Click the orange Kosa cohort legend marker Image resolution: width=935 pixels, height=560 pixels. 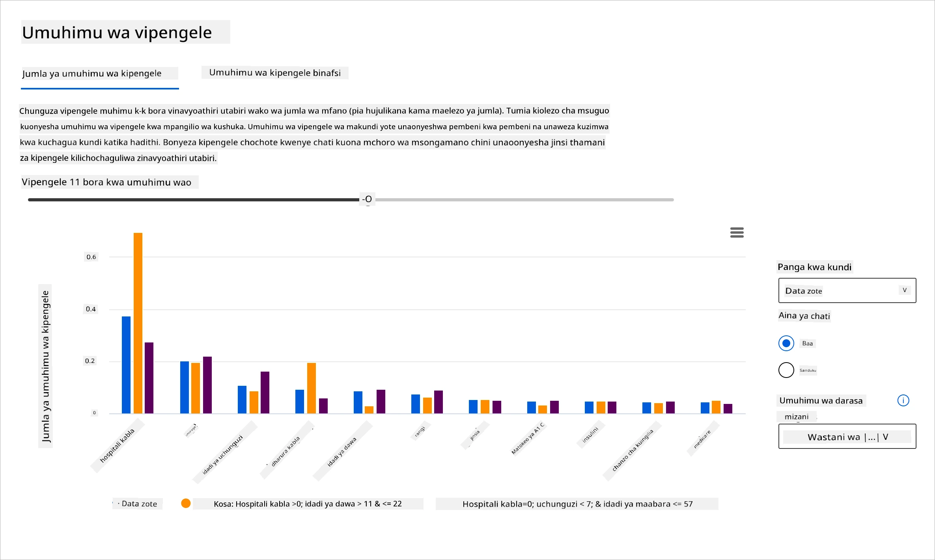(x=186, y=503)
